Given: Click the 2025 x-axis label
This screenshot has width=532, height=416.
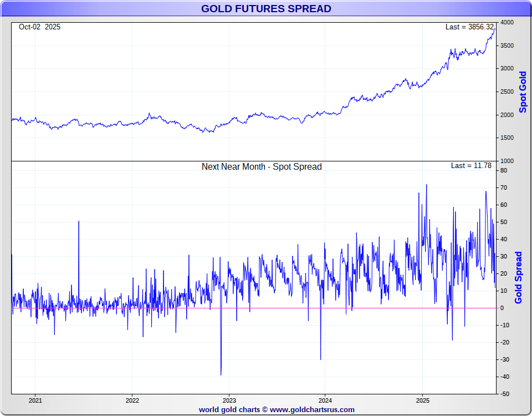Looking at the screenshot, I should pyautogui.click(x=423, y=400).
